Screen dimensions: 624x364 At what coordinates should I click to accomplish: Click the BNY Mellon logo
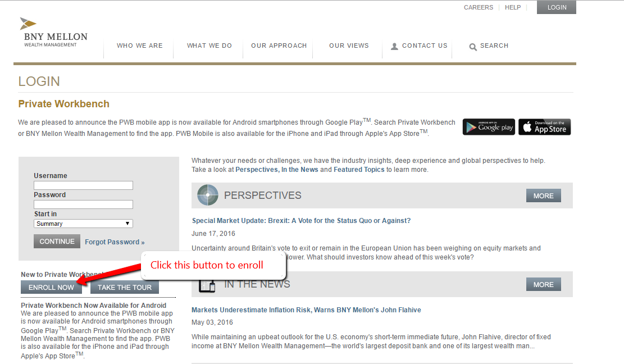pyautogui.click(x=53, y=31)
